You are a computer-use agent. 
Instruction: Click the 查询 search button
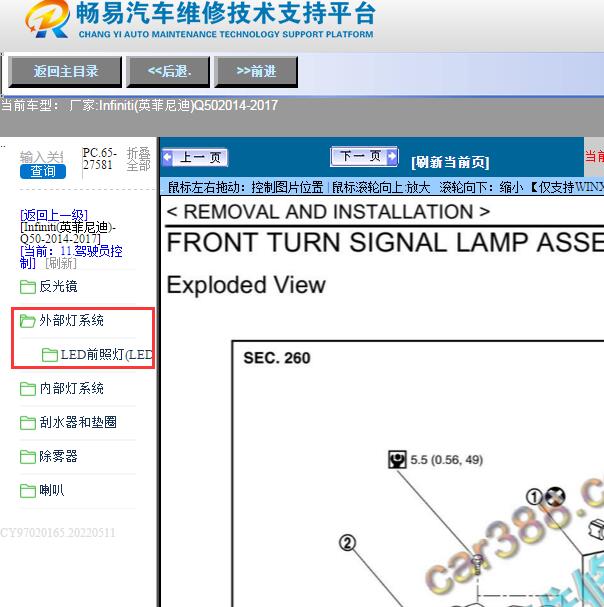(43, 171)
